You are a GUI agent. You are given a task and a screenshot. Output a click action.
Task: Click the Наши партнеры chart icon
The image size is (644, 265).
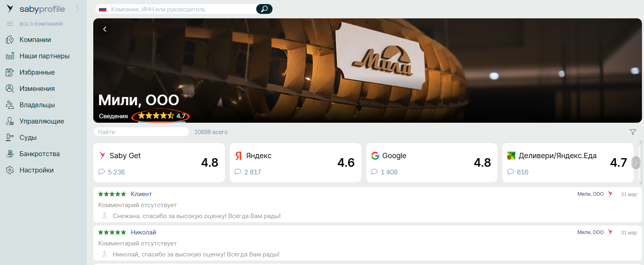(10, 56)
